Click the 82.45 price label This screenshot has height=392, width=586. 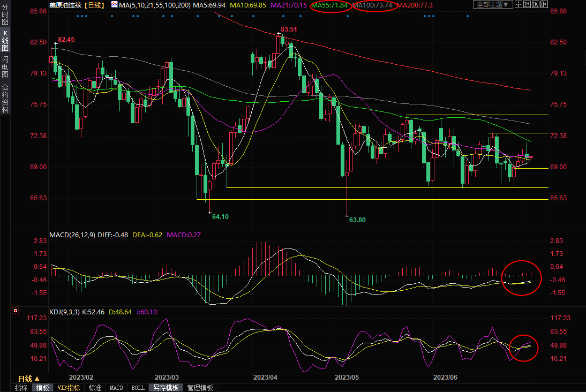click(66, 39)
